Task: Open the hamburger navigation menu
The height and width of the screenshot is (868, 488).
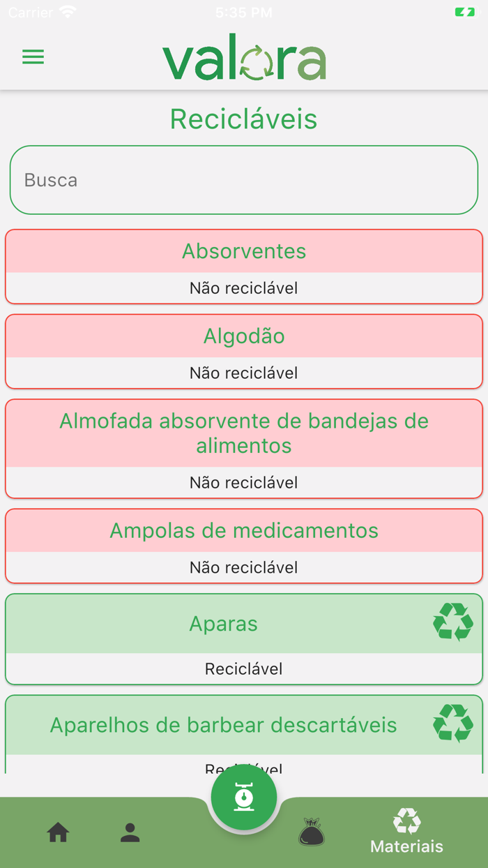Action: (33, 57)
